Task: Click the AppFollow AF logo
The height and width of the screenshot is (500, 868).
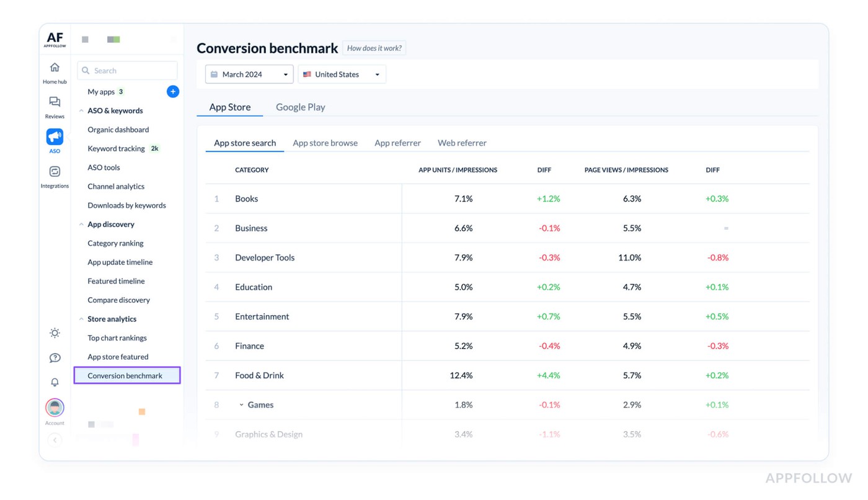Action: [x=54, y=38]
